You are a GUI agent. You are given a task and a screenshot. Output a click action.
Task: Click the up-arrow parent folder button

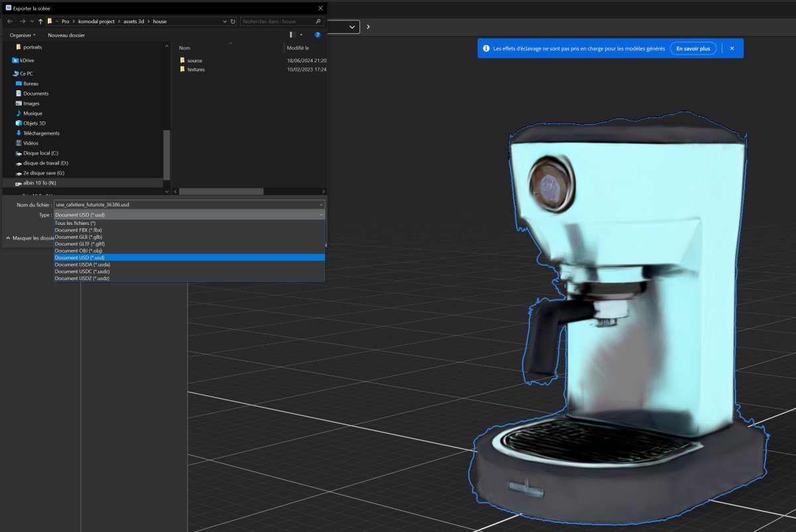40,21
